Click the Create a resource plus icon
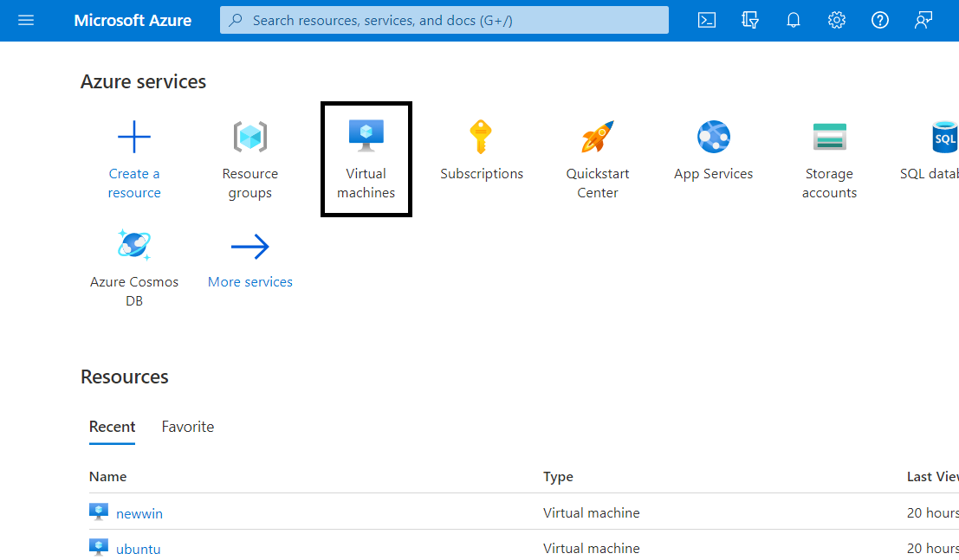 [x=134, y=137]
